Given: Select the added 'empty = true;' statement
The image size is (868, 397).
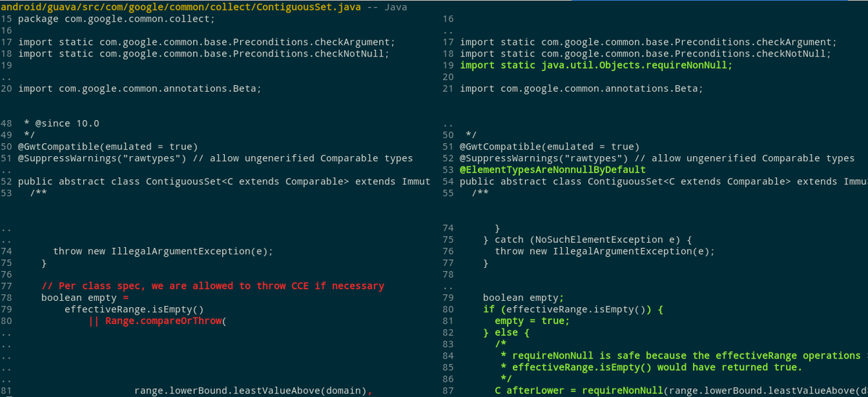Looking at the screenshot, I should click(x=532, y=321).
